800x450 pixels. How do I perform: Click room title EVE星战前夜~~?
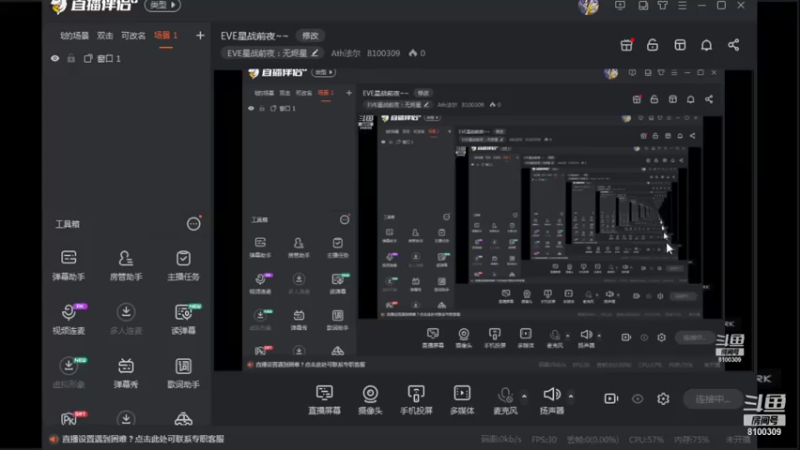(254, 36)
